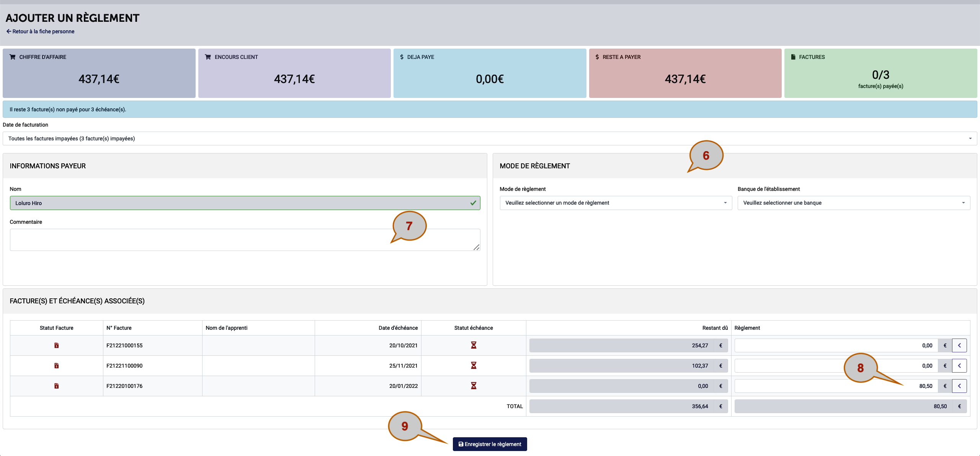980x456 pixels.
Task: Click the TOTAL row label
Action: [x=514, y=406]
